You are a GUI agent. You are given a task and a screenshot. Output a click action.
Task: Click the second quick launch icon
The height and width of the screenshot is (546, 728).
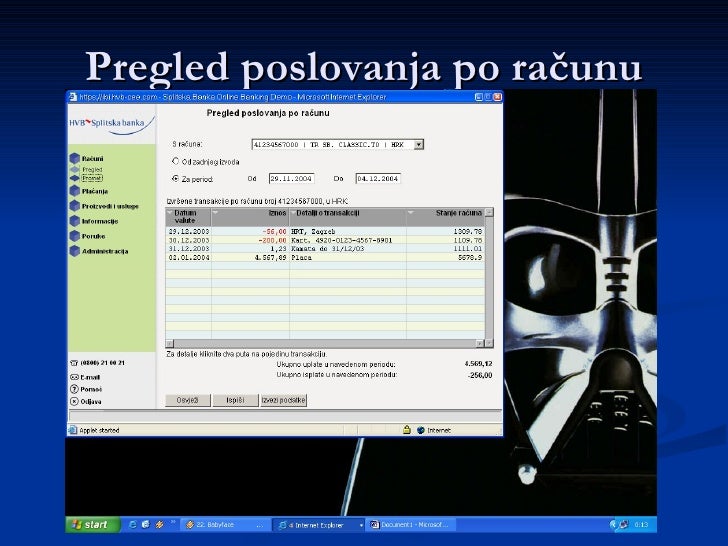click(x=146, y=525)
